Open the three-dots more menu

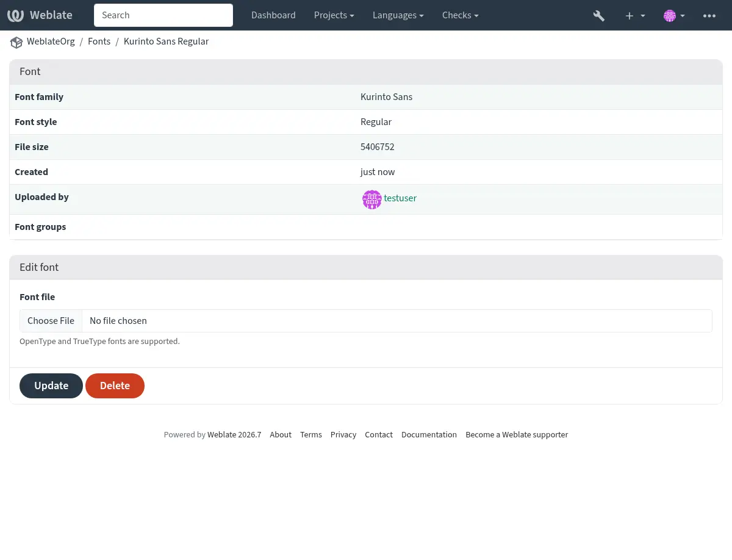[x=709, y=15]
